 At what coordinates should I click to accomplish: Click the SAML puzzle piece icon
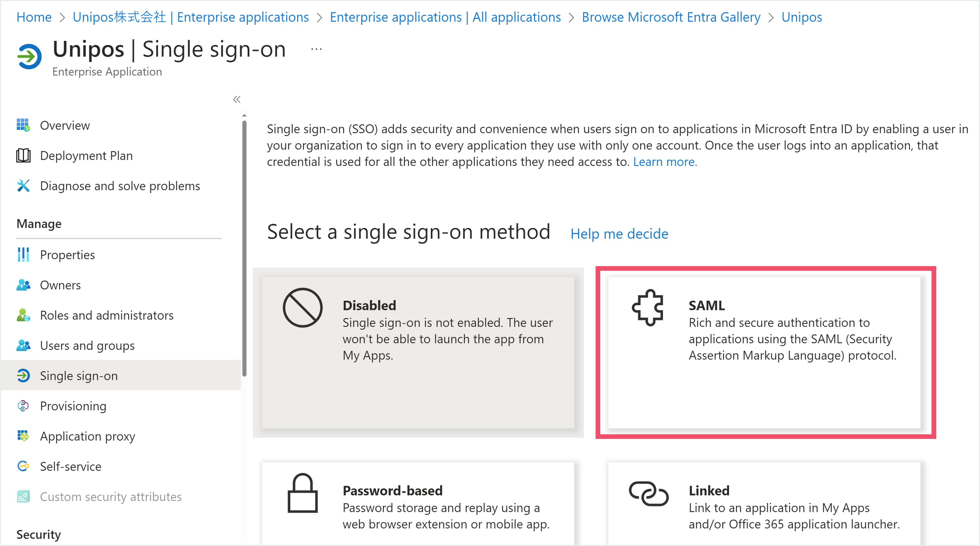tap(647, 307)
